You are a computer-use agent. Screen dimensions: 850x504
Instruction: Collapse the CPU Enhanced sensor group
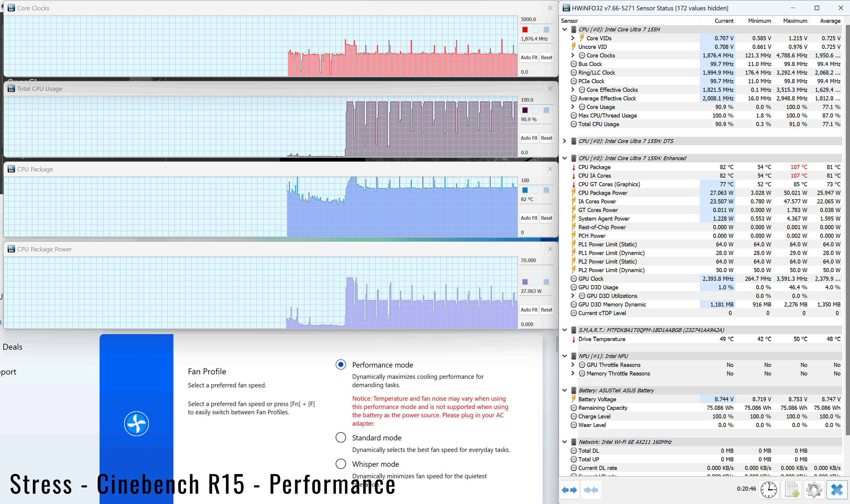tap(565, 158)
